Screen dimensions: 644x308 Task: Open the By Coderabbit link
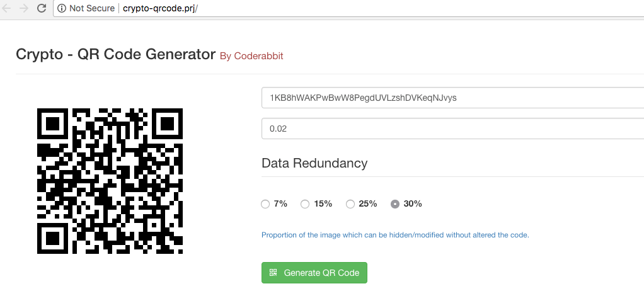(x=251, y=56)
